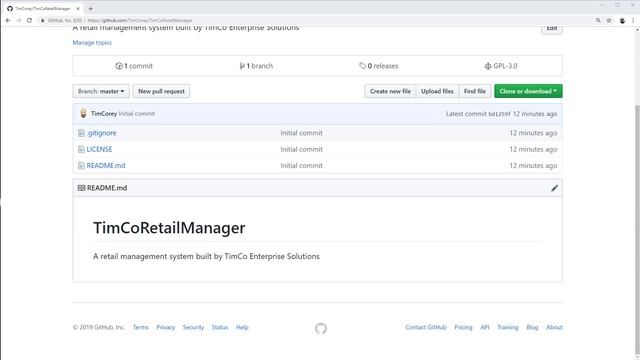
Task: View the 1 branch list
Action: pyautogui.click(x=256, y=66)
